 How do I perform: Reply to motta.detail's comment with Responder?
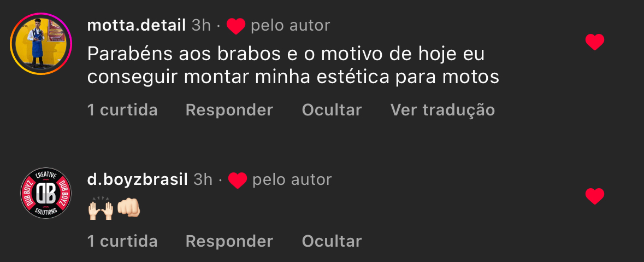point(229,110)
